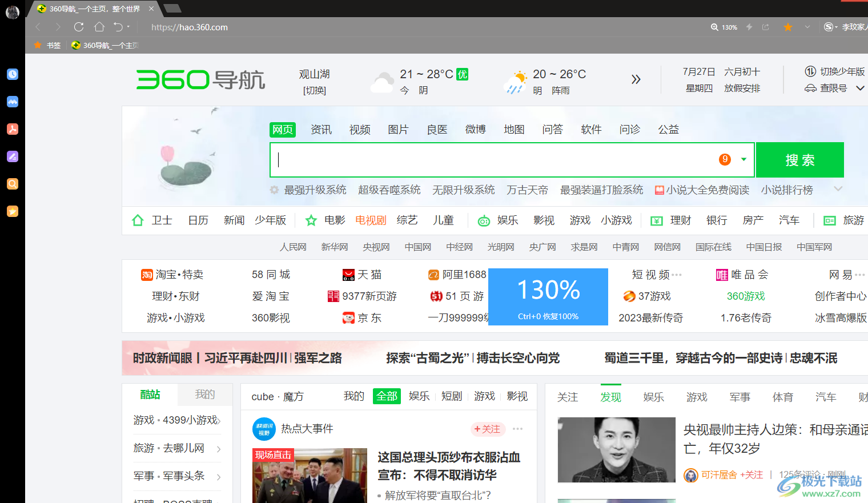Viewport: 868px width, 503px height.
Task: Click the browser back arrow
Action: [38, 27]
